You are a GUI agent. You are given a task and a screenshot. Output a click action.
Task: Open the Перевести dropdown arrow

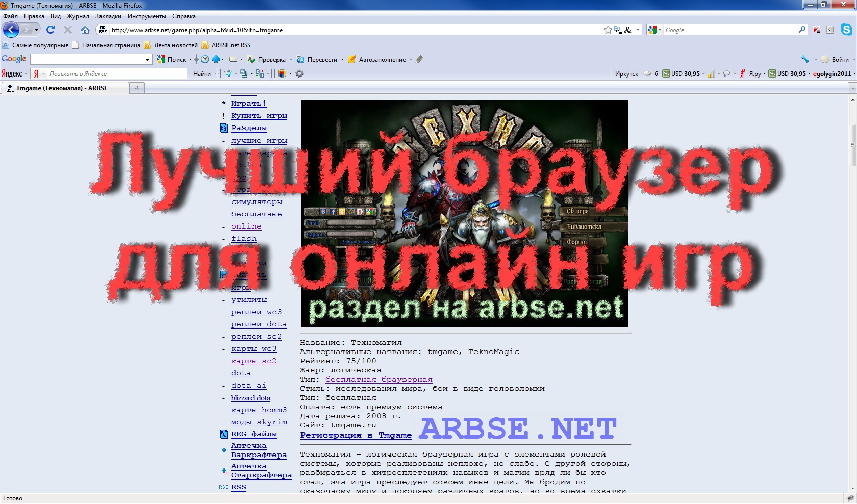(342, 60)
